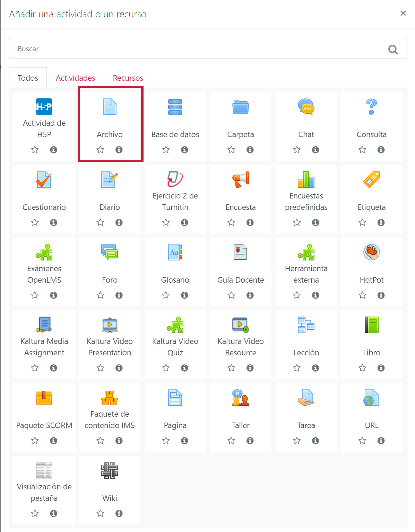This screenshot has width=415, height=532.
Task: Select the Consulta question mark icon
Action: coord(372,107)
